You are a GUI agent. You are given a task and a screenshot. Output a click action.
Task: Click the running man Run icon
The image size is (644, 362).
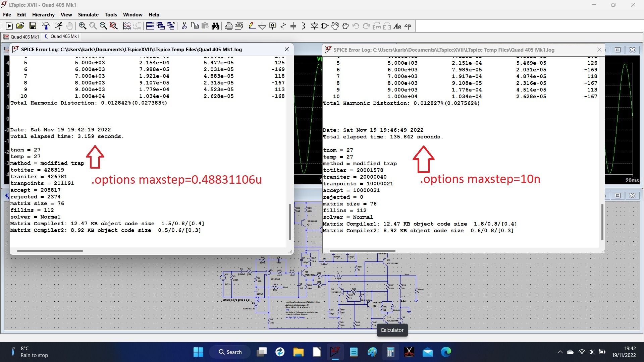(59, 26)
